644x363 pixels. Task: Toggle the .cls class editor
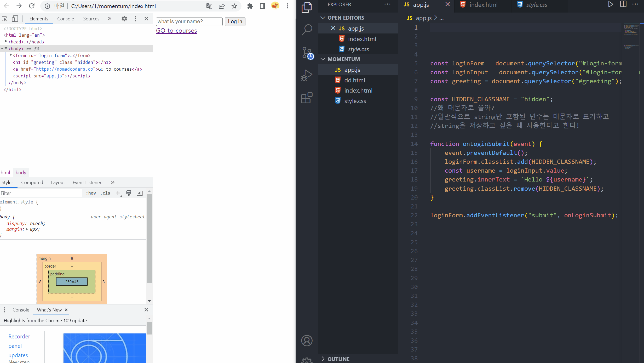(x=105, y=193)
